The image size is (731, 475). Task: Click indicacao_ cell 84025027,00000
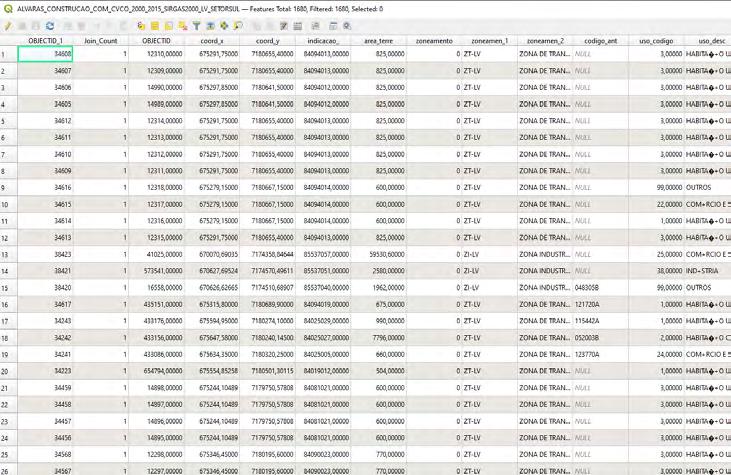[x=323, y=338]
